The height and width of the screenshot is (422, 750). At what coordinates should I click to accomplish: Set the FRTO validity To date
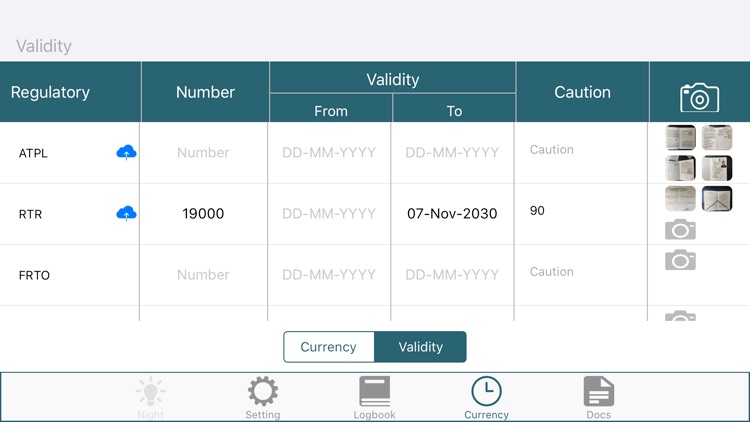click(452, 275)
